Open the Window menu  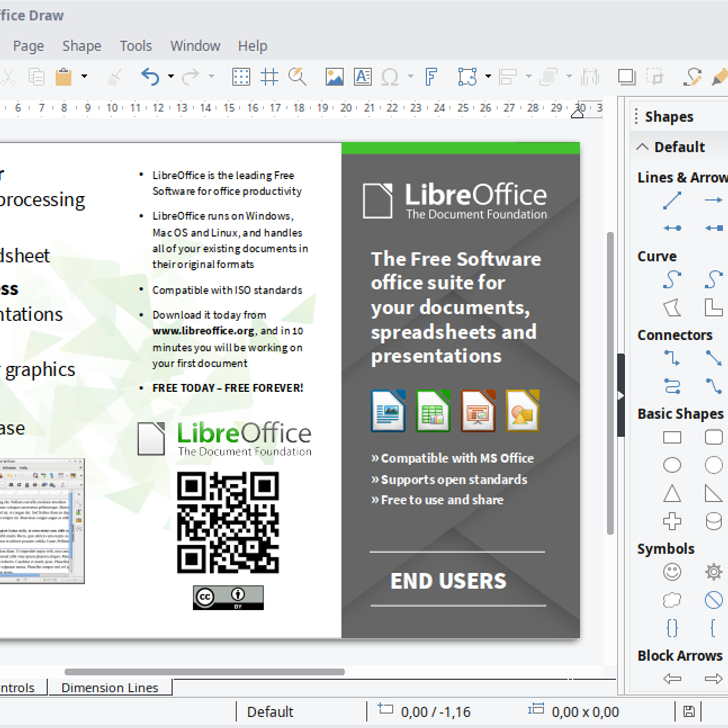pos(195,46)
